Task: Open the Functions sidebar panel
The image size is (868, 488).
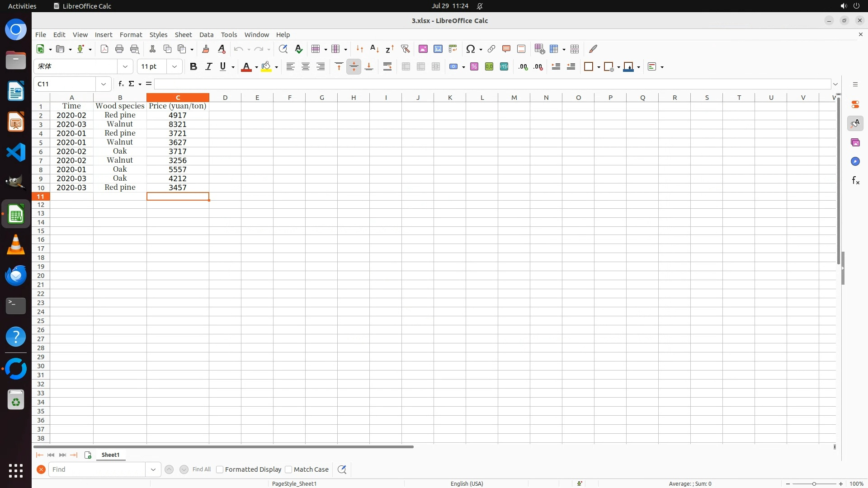Action: click(855, 181)
